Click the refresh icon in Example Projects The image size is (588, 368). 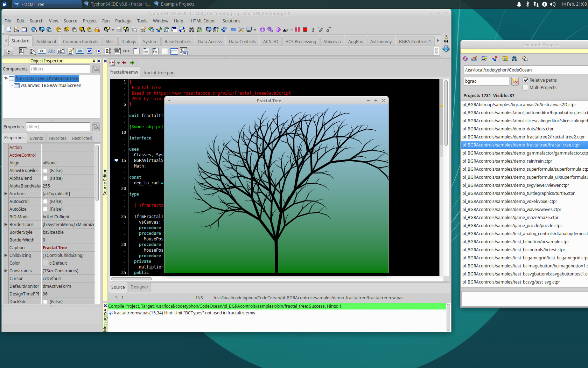click(465, 59)
